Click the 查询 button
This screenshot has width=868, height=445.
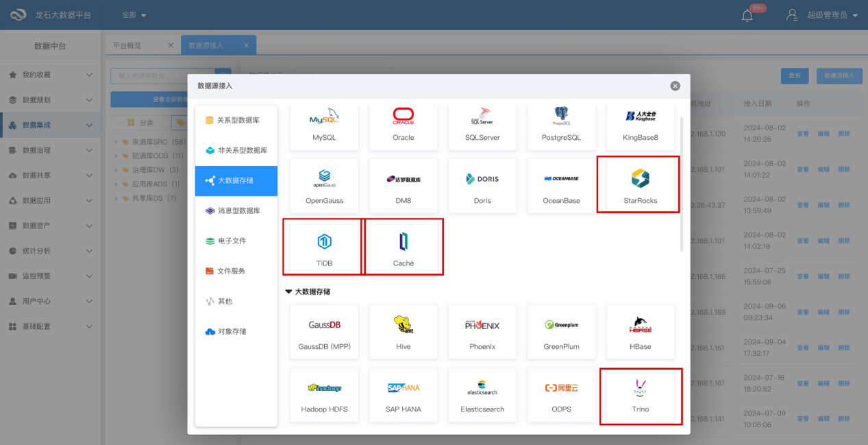pyautogui.click(x=794, y=76)
